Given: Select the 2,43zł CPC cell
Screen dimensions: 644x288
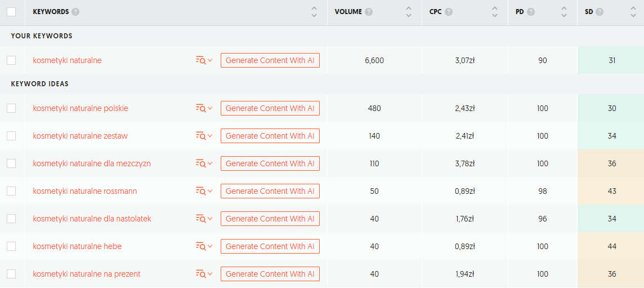Looking at the screenshot, I should pyautogui.click(x=465, y=109).
